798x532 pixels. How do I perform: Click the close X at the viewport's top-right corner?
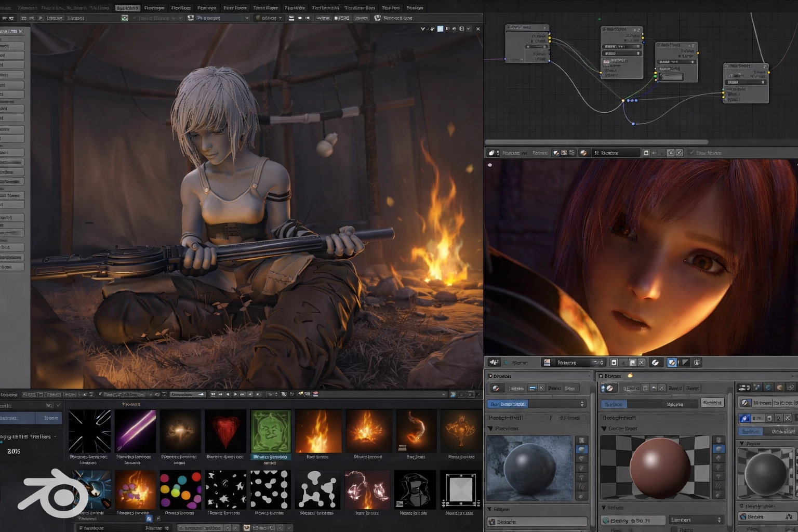click(x=478, y=29)
